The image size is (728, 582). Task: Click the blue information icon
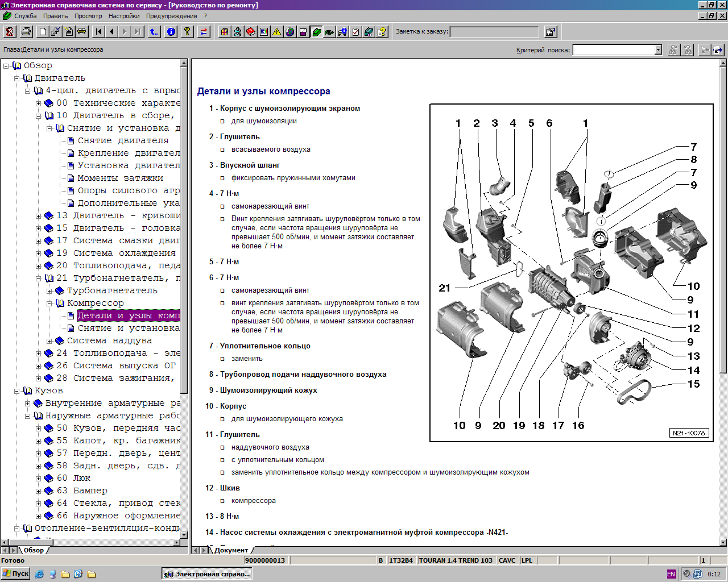click(171, 32)
